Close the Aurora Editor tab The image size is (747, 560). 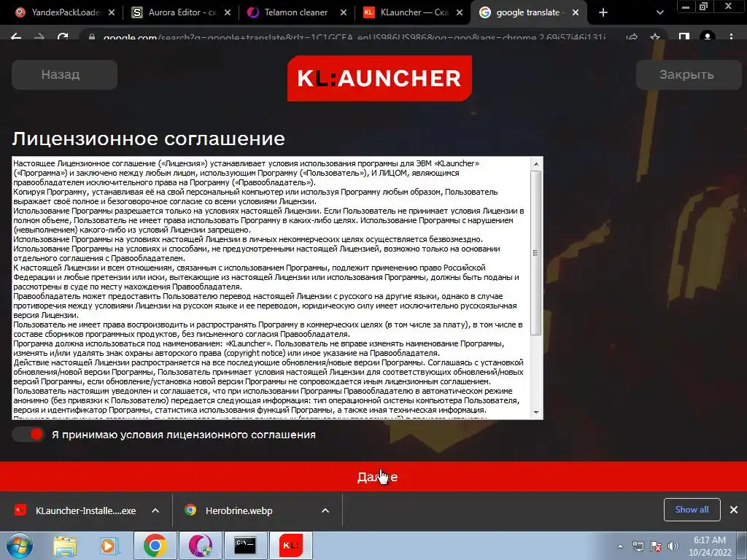[228, 13]
